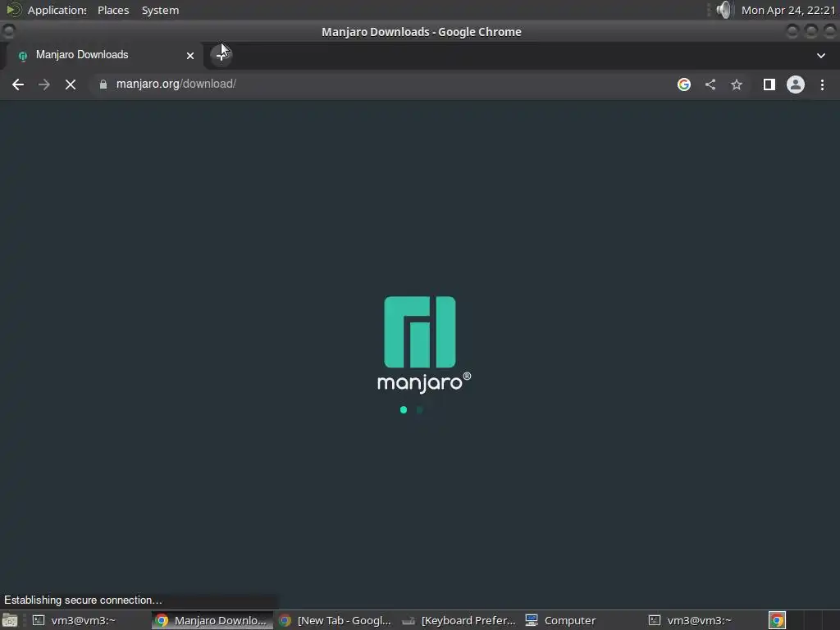Image resolution: width=840 pixels, height=630 pixels.
Task: Open the Applications menu
Action: point(57,10)
